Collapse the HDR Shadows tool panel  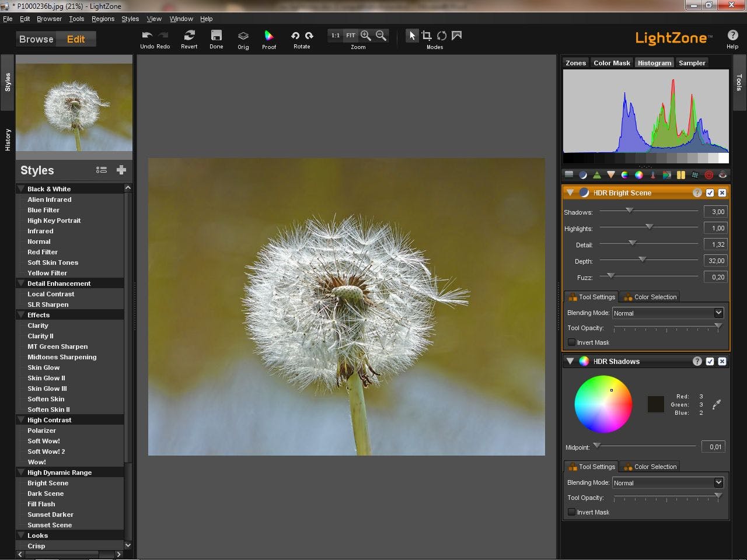click(x=570, y=362)
